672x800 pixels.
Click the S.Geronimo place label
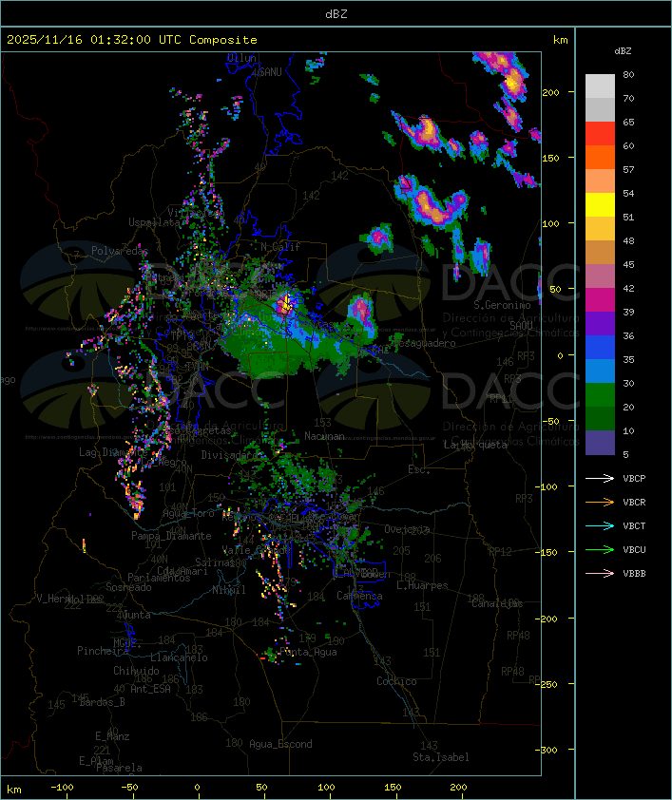click(502, 305)
